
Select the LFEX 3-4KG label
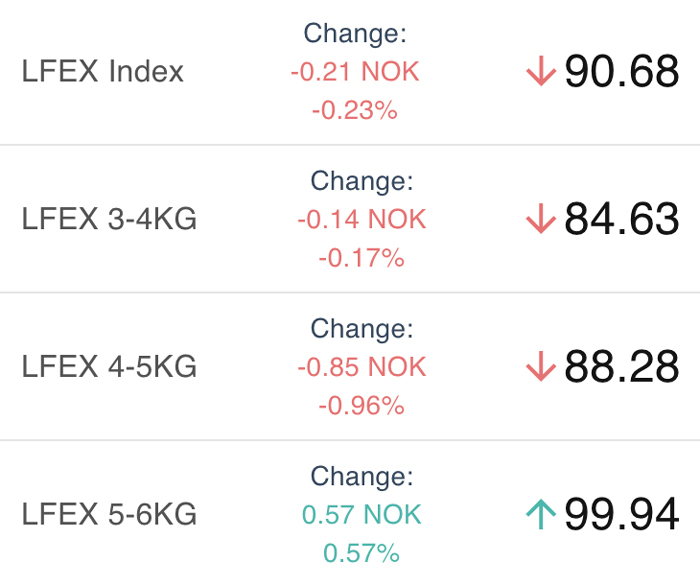pyautogui.click(x=109, y=219)
